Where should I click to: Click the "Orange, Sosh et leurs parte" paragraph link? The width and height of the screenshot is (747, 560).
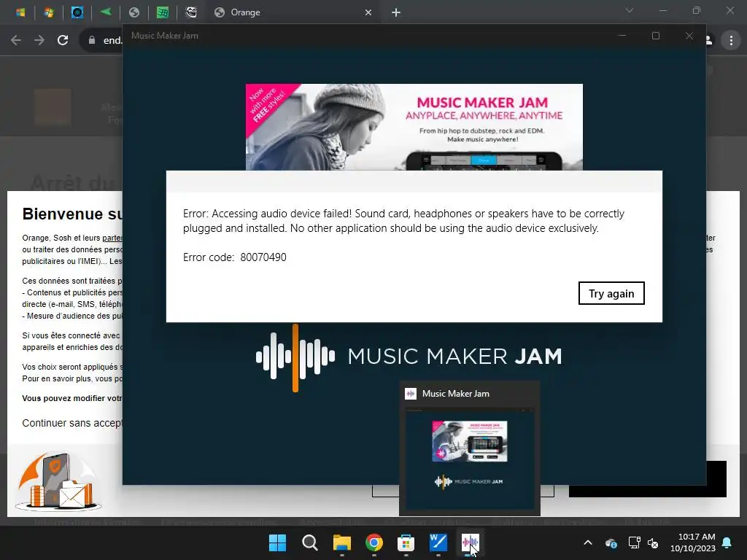point(112,238)
